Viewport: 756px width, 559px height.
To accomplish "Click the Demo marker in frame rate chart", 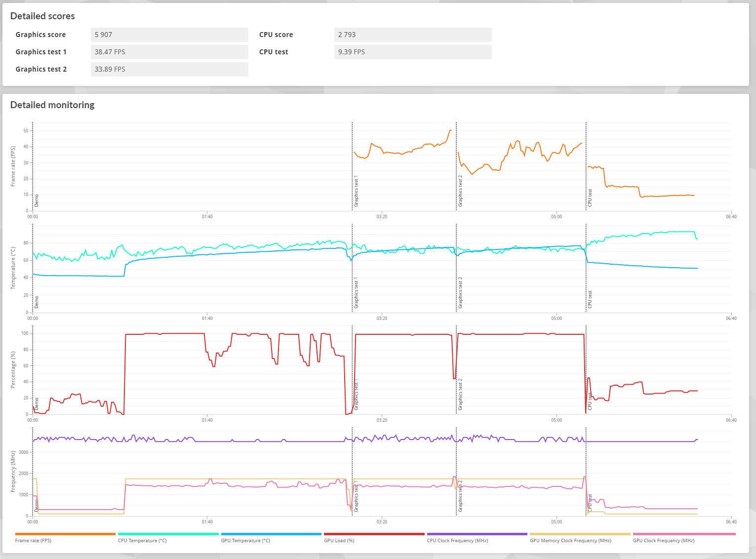I will [36, 200].
